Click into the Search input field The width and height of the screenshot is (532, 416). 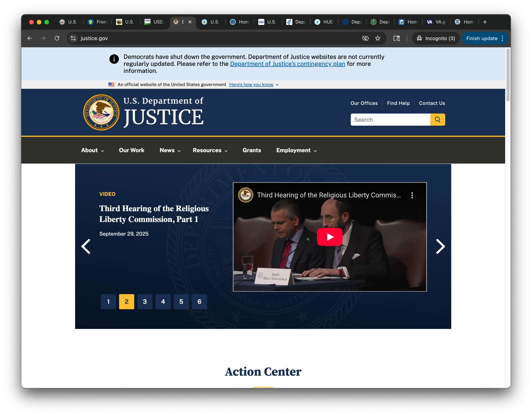point(390,120)
